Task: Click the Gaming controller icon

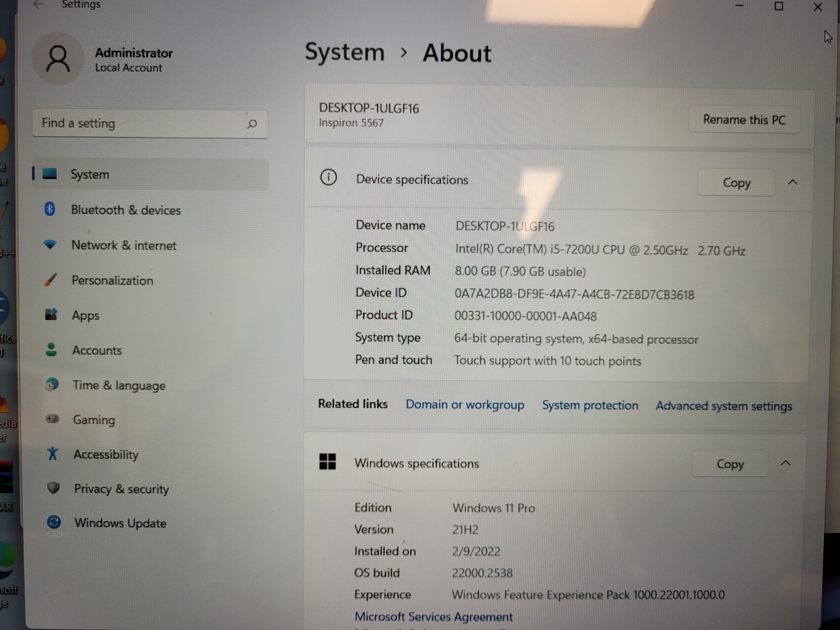Action: click(52, 419)
